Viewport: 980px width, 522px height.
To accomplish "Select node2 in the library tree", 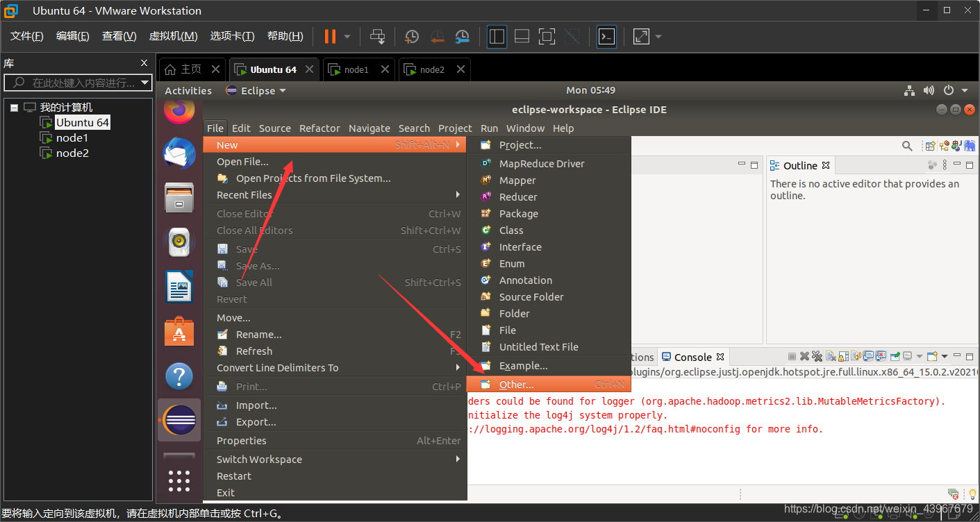I will tap(72, 153).
